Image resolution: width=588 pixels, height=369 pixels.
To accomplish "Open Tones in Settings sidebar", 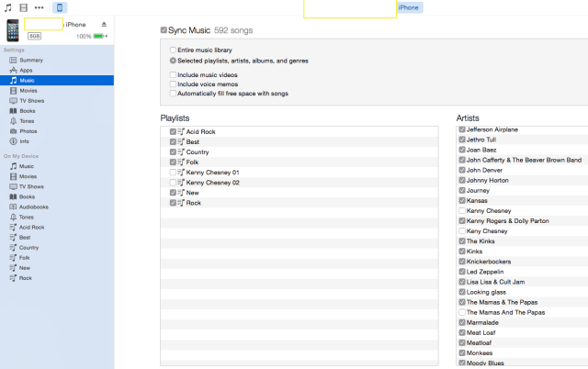I will 57,121.
